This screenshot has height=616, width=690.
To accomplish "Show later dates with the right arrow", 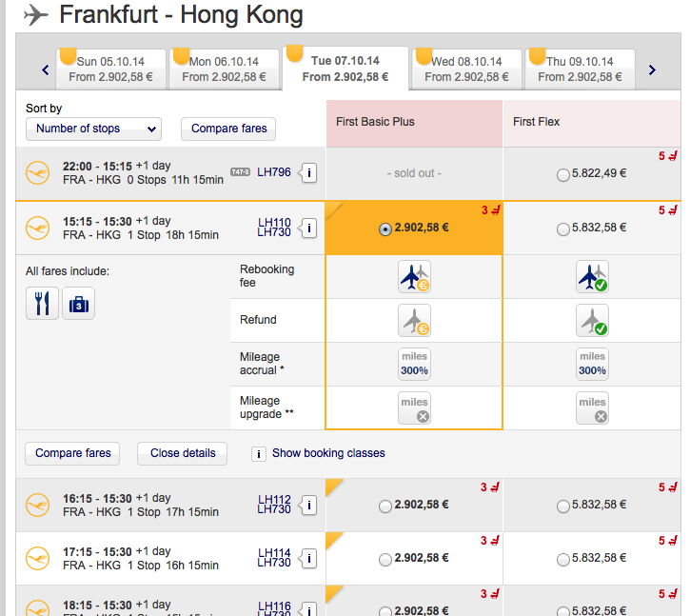I will (652, 70).
